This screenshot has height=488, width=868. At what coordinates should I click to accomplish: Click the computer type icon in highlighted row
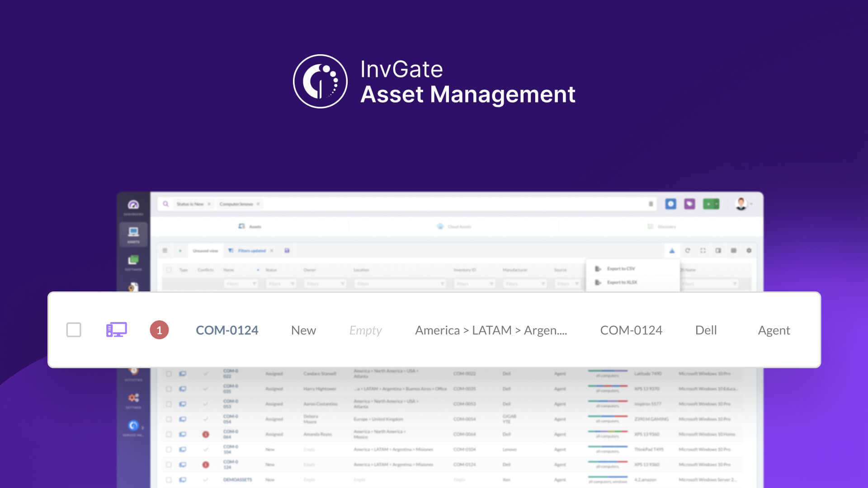click(x=117, y=330)
